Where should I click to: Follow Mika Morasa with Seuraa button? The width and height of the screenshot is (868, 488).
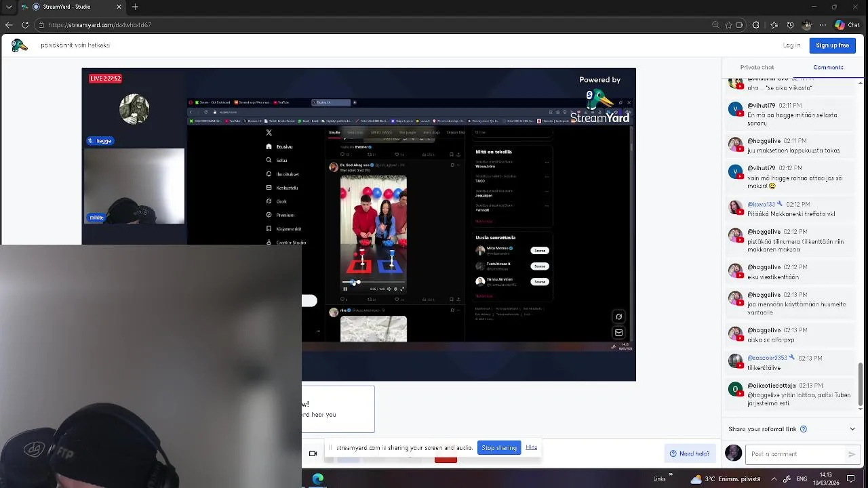(x=540, y=250)
